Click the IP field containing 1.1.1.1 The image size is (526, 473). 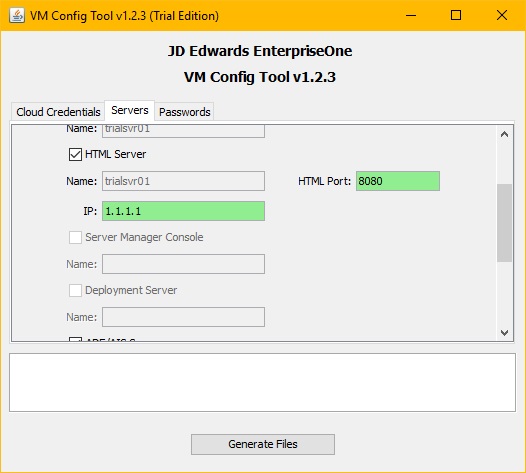(183, 211)
